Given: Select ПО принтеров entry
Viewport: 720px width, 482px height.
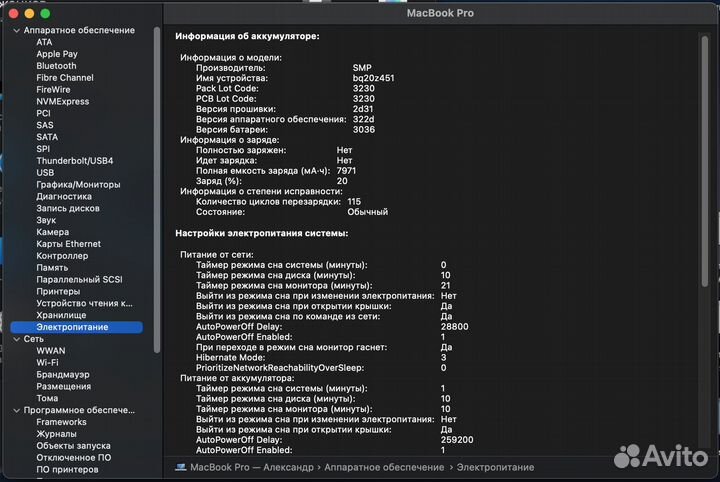Looking at the screenshot, I should tap(67, 470).
